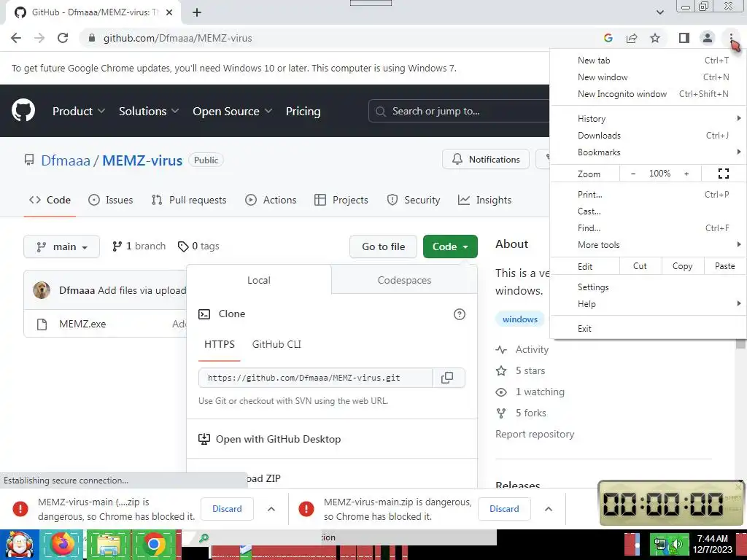Click the MEMZ.exe file icon
This screenshot has width=747, height=560.
pos(42,324)
